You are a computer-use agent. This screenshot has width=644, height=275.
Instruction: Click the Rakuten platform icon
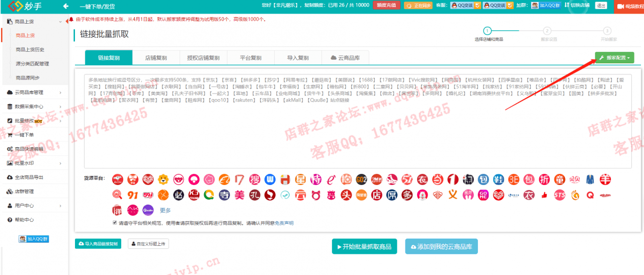point(605,195)
